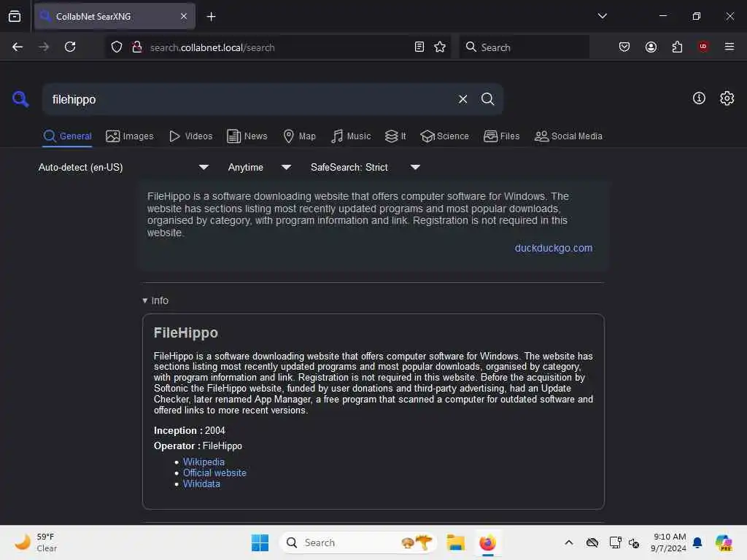Open language Auto-detect dropdown
Screen dimensions: 747x560
pos(123,167)
